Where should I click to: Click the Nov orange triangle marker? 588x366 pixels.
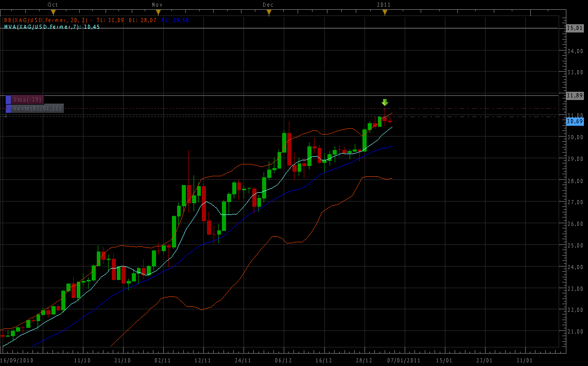coord(159,12)
